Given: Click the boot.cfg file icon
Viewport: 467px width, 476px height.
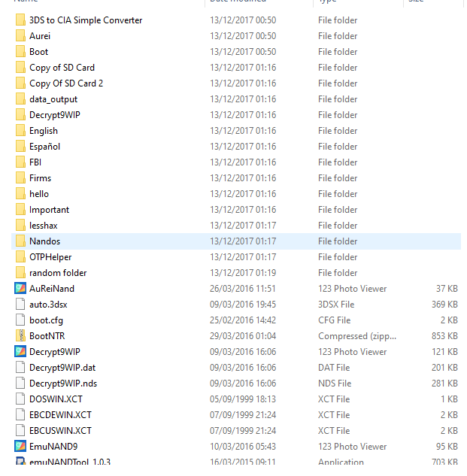Looking at the screenshot, I should [x=20, y=320].
